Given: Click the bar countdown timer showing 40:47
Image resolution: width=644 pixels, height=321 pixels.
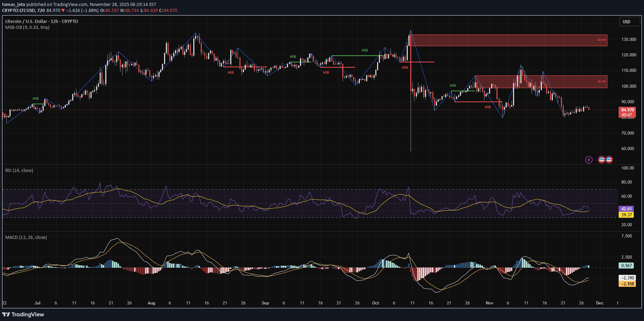Looking at the screenshot, I should [626, 115].
